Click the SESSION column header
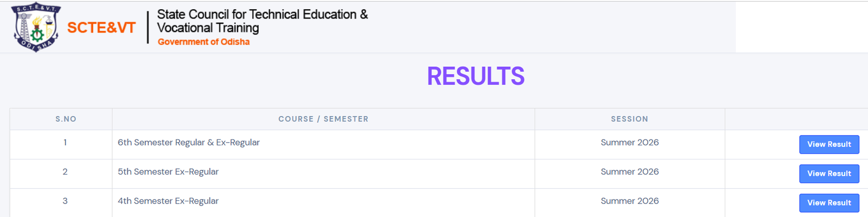 click(x=629, y=119)
